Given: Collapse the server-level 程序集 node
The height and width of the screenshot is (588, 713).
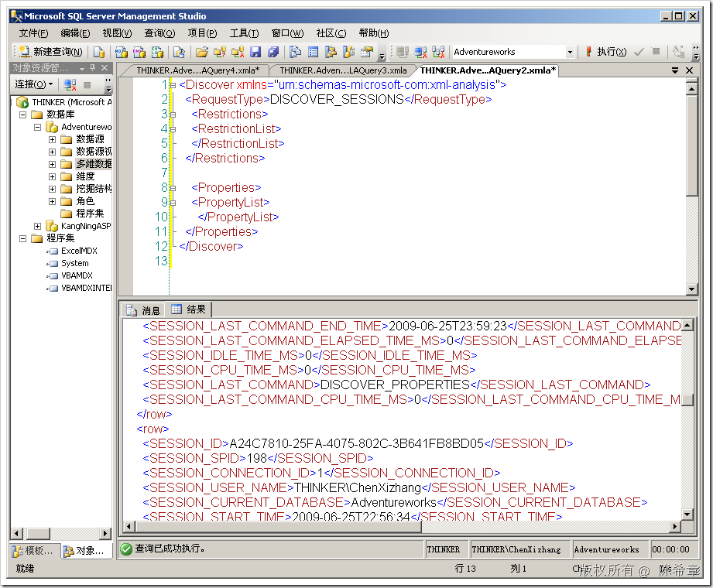Looking at the screenshot, I should (x=22, y=238).
